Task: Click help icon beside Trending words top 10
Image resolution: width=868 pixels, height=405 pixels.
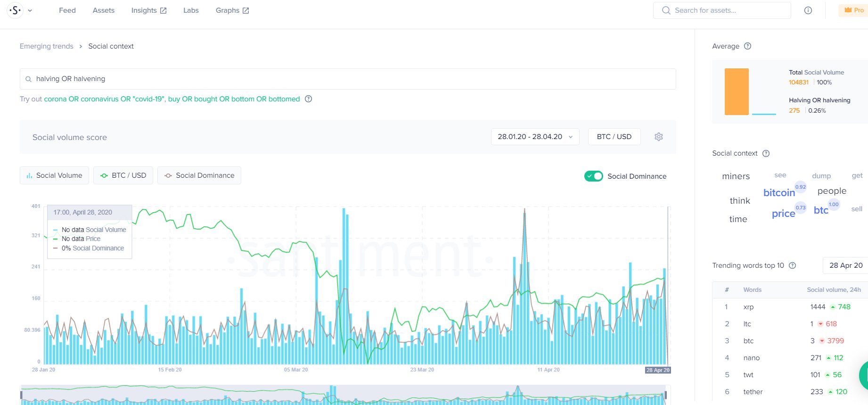Action: 793,265
